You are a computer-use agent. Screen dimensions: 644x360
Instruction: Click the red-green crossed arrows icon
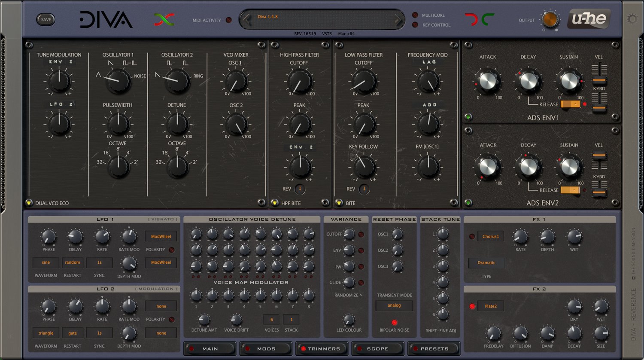click(x=164, y=19)
